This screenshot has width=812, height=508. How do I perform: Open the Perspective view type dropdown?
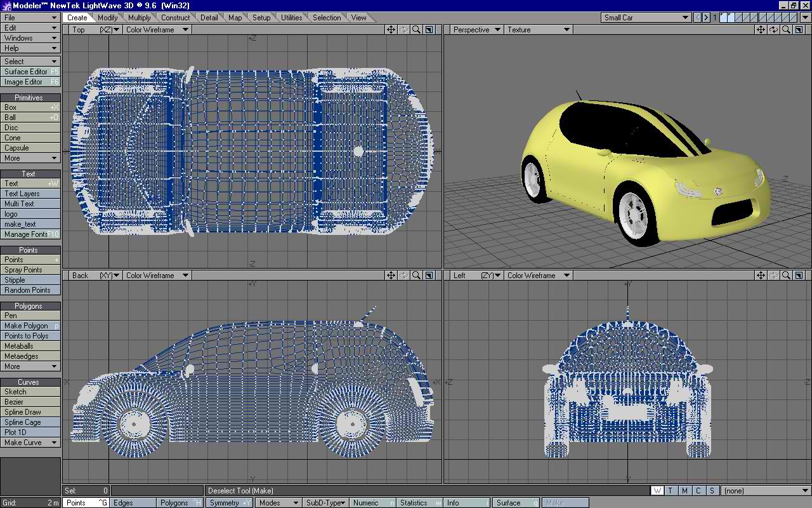(476, 30)
